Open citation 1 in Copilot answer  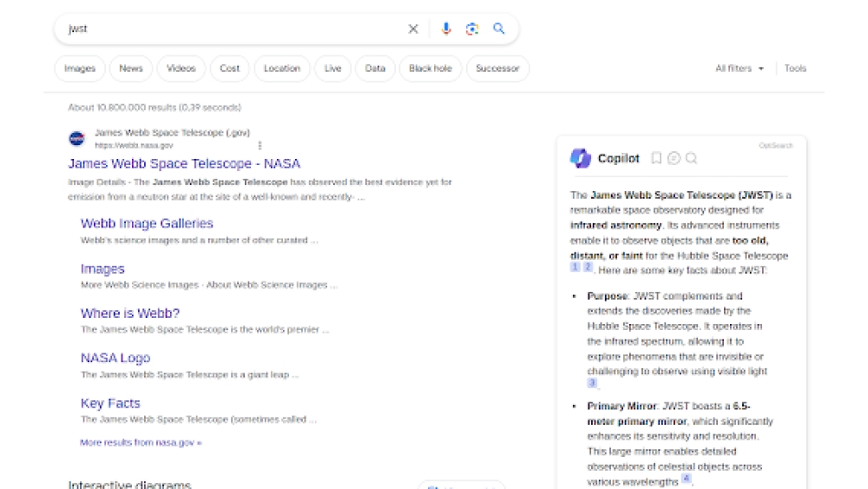point(575,268)
